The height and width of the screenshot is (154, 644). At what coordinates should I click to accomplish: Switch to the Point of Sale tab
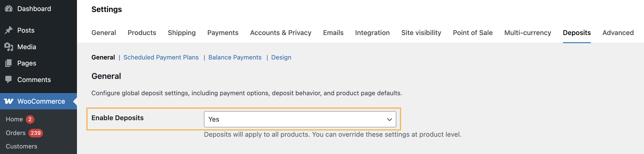[x=473, y=33]
